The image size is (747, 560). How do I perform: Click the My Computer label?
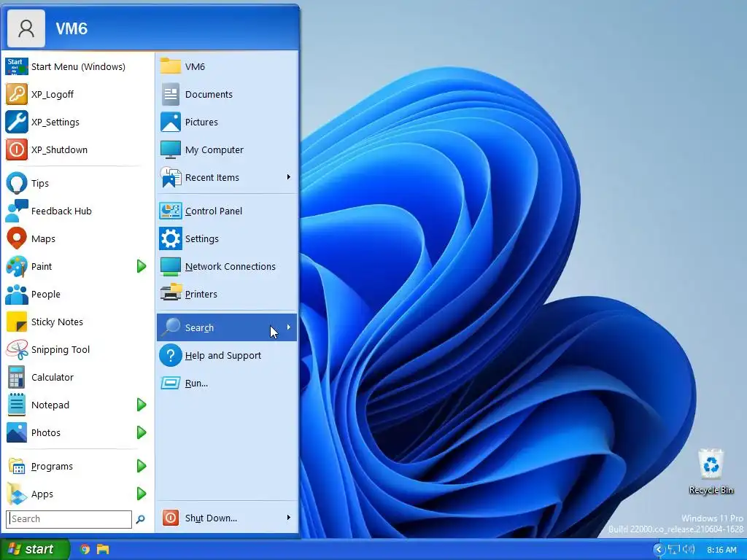point(214,150)
